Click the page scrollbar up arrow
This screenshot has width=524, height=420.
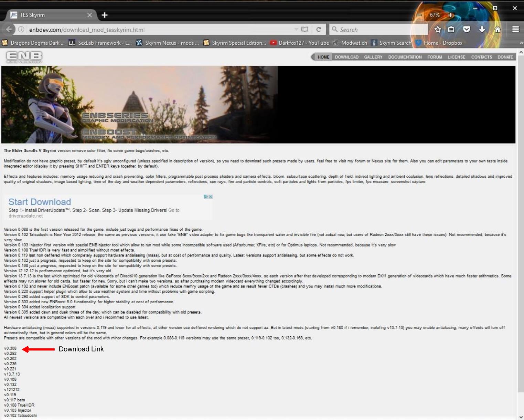click(521, 52)
